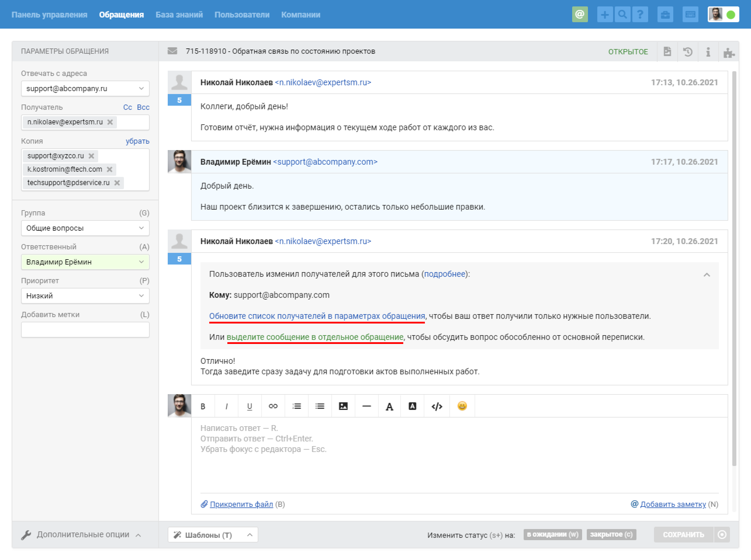Set the status to закрытое

pos(611,534)
